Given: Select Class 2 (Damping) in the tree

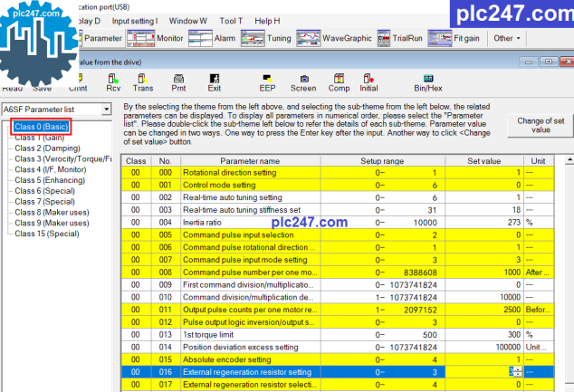Looking at the screenshot, I should (x=47, y=148).
